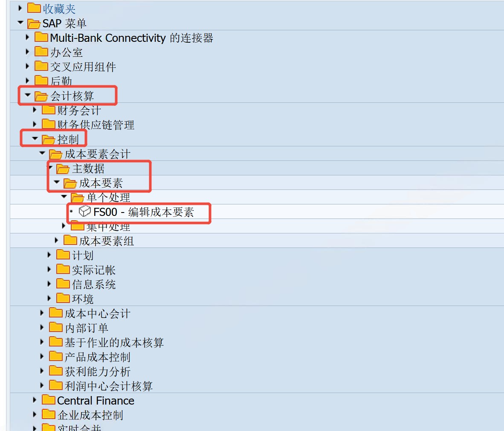Select the 企业成本控制 label
The width and height of the screenshot is (504, 431).
click(x=90, y=415)
